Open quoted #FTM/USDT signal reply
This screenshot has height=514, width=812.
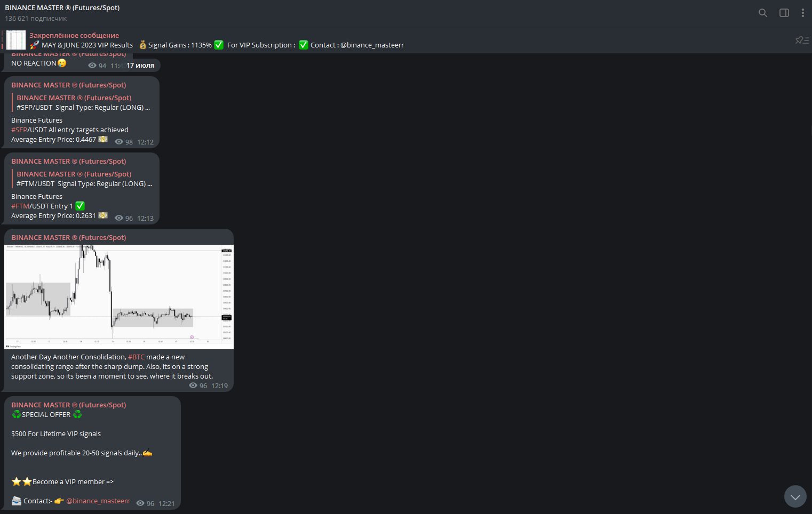pos(83,179)
